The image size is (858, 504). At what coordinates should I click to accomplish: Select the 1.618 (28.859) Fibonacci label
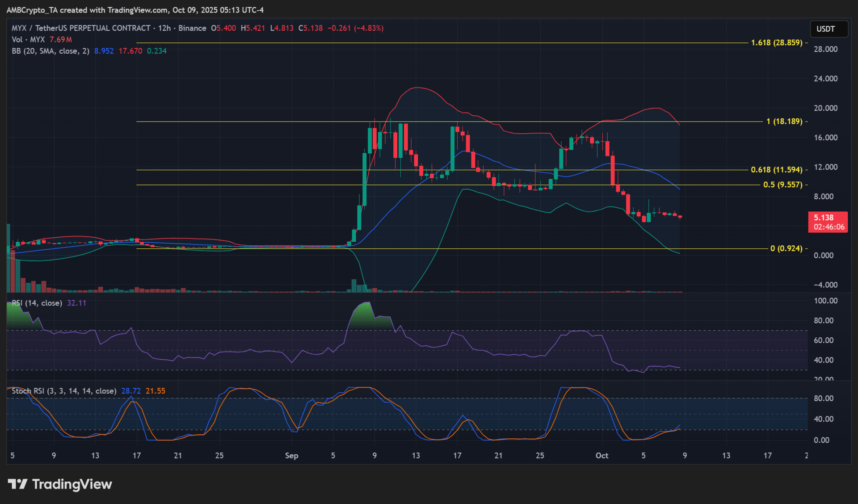[777, 43]
